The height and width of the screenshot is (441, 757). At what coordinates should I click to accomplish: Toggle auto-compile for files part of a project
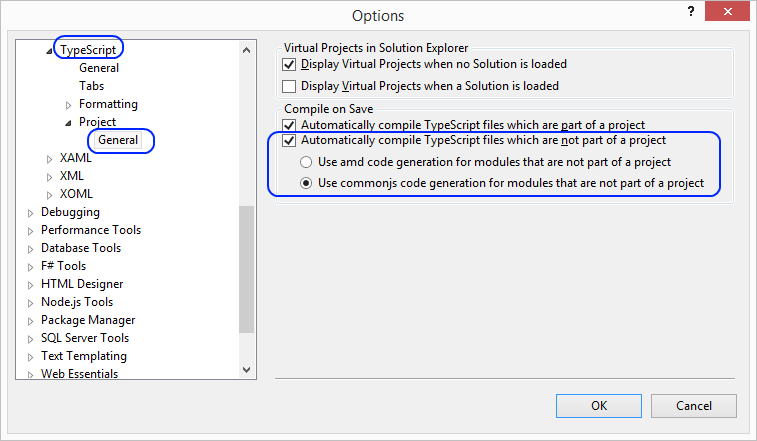coord(290,125)
